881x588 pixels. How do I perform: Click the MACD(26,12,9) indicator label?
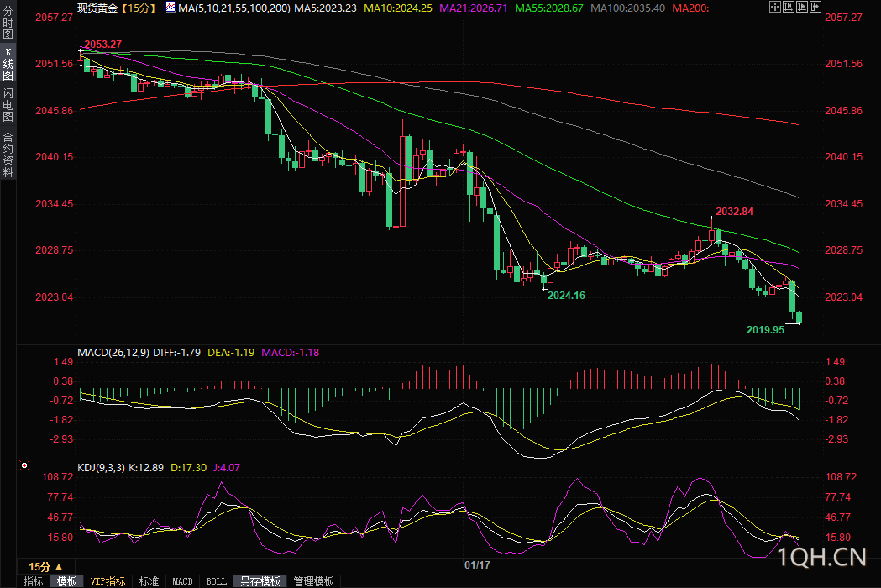113,353
